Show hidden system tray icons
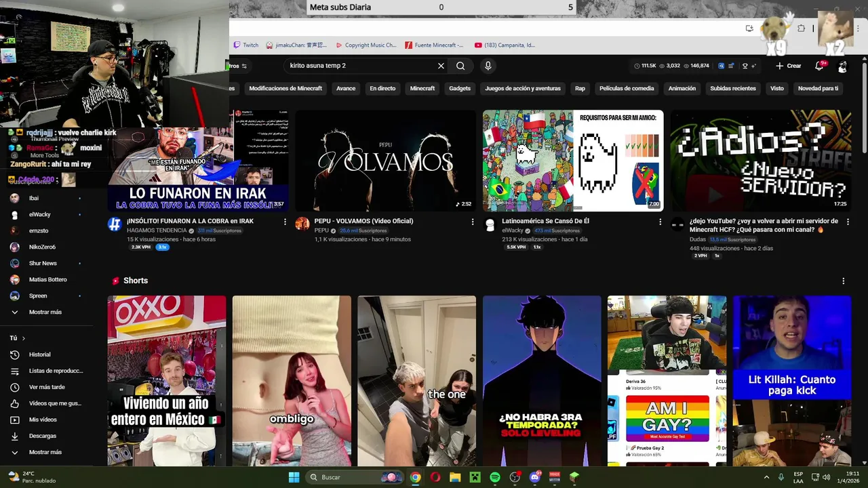The height and width of the screenshot is (488, 868). [x=766, y=477]
